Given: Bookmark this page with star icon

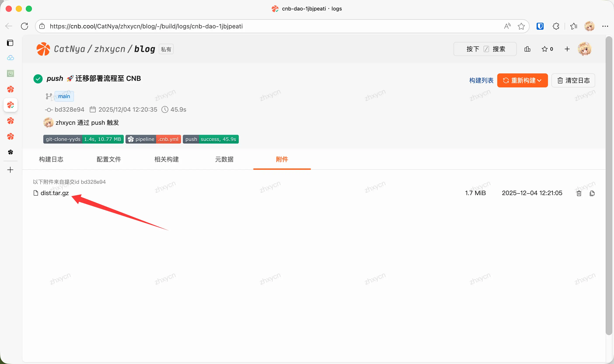Looking at the screenshot, I should (521, 26).
